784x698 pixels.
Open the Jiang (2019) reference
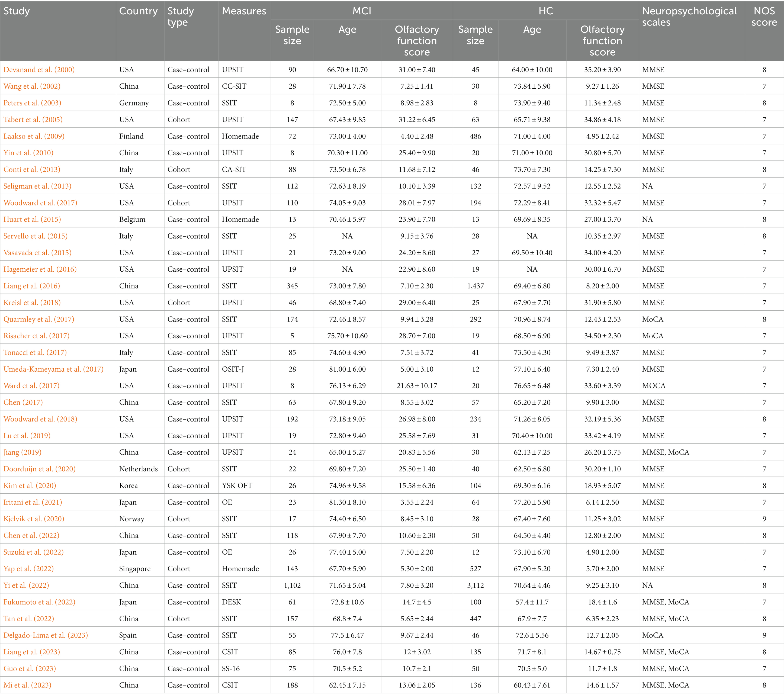[x=22, y=452]
